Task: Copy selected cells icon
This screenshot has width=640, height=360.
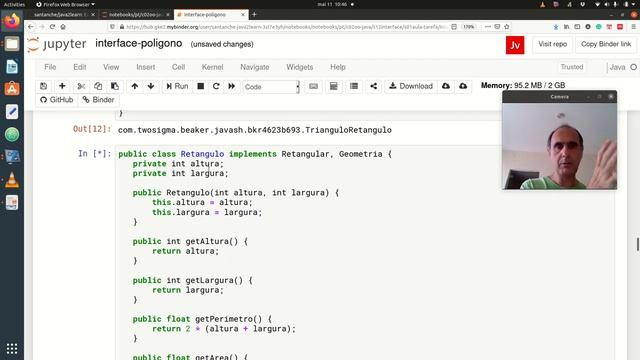Action: [98, 86]
